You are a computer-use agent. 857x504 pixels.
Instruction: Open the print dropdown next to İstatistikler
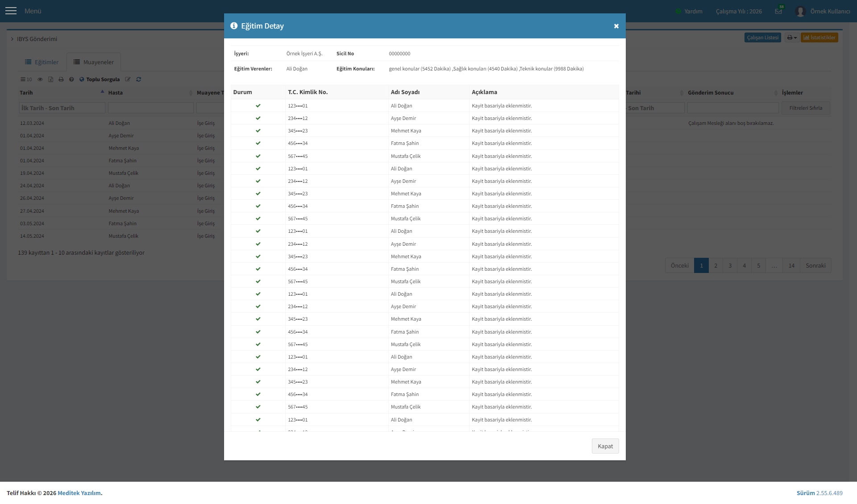click(791, 37)
